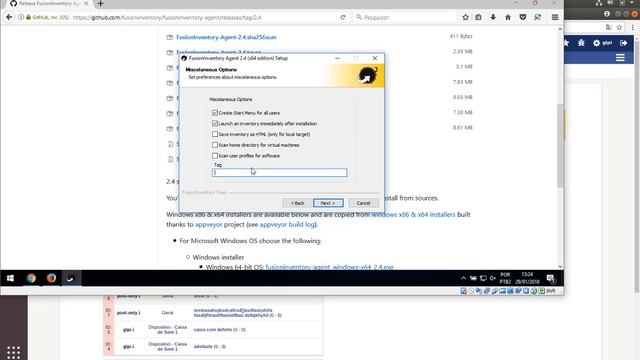Open the tray network icon

[x=483, y=278]
